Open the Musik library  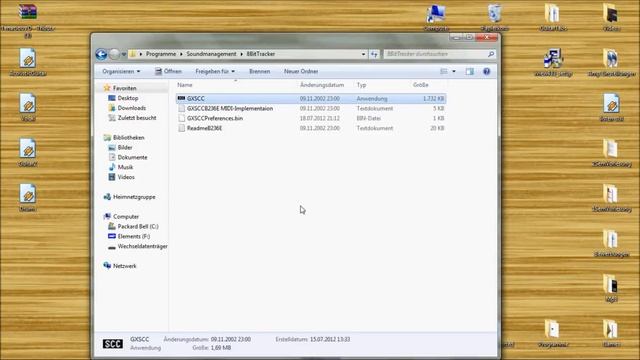[x=125, y=167]
